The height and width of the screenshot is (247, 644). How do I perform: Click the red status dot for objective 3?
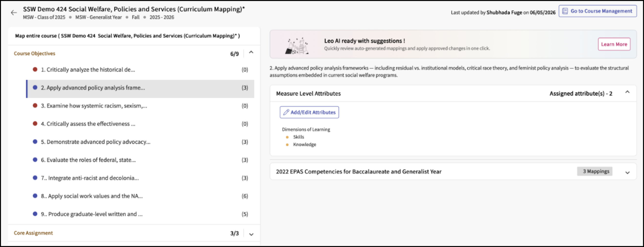(x=35, y=106)
